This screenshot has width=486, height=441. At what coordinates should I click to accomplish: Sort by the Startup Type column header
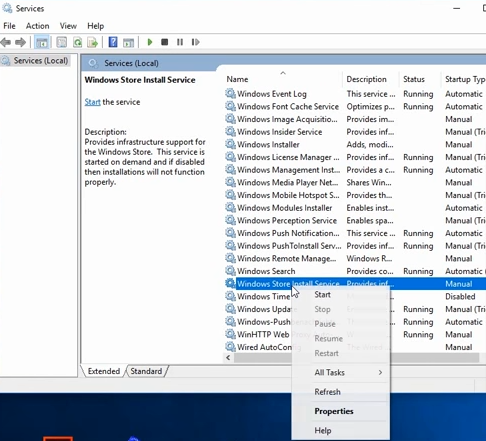[x=465, y=79]
